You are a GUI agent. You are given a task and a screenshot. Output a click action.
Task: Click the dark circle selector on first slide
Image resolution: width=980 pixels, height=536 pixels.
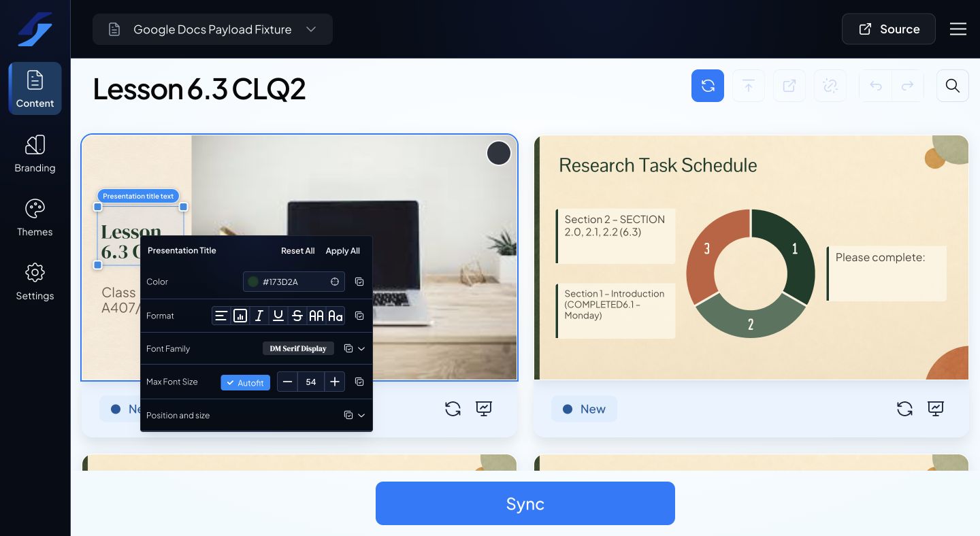coord(499,153)
